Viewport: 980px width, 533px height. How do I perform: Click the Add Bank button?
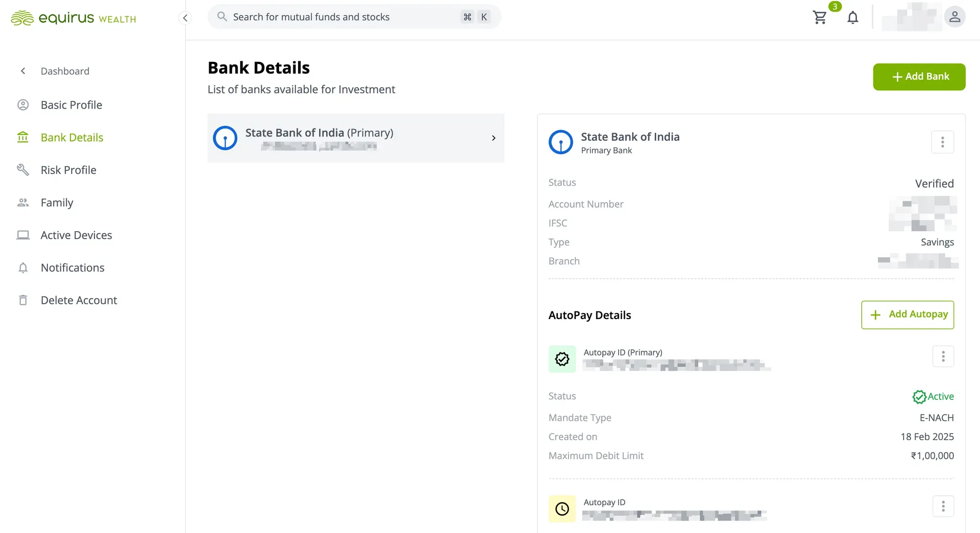coord(919,77)
